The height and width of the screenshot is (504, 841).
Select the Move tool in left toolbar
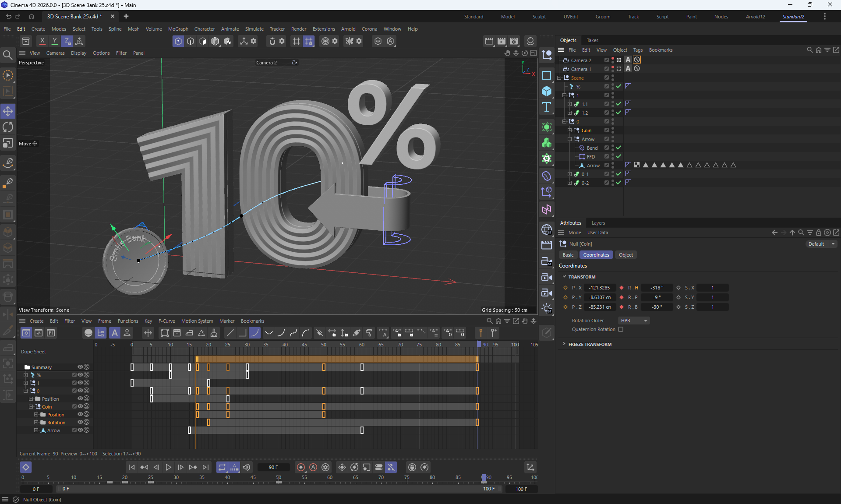[x=8, y=111]
